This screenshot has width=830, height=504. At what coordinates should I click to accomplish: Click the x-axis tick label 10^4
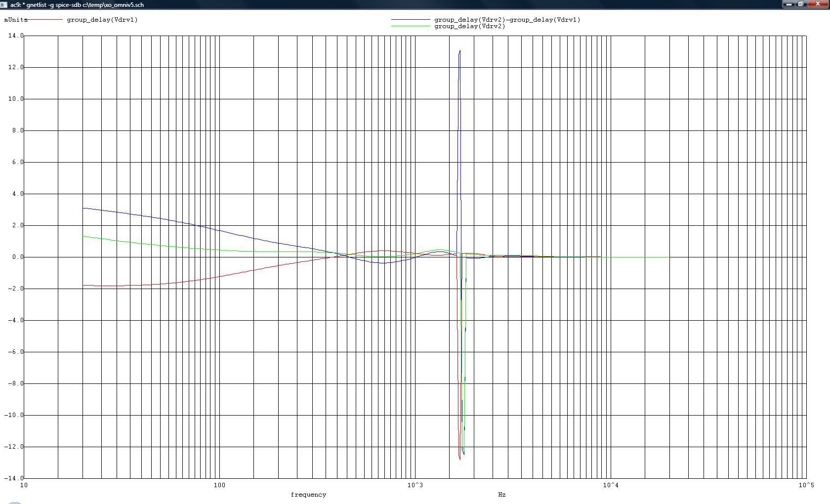(x=611, y=485)
